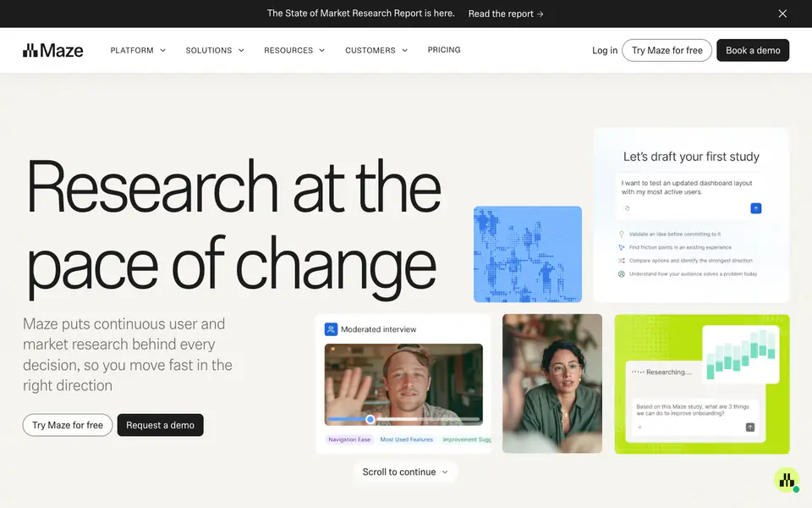Click the attachment icon in the draft study prompt box
The image size is (812, 508).
(x=627, y=208)
